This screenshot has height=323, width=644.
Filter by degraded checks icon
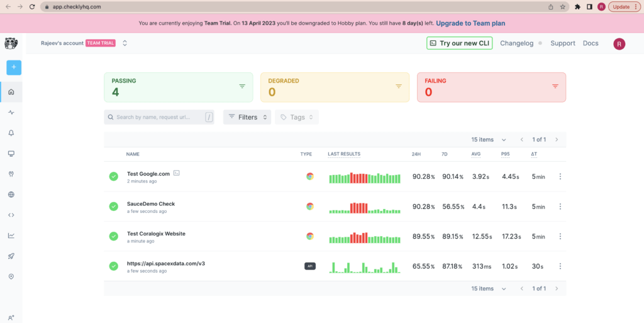click(398, 86)
